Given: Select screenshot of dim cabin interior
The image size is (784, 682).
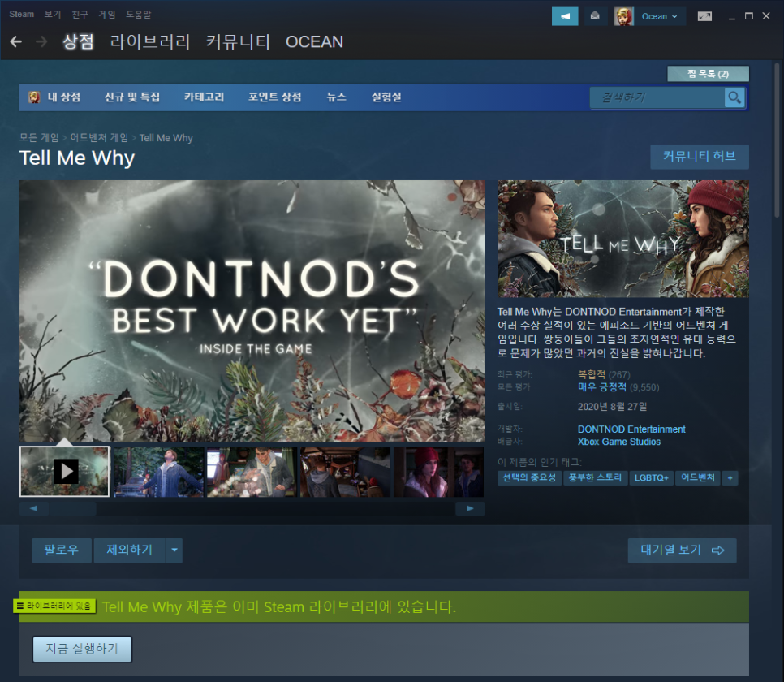Looking at the screenshot, I should pos(346,472).
